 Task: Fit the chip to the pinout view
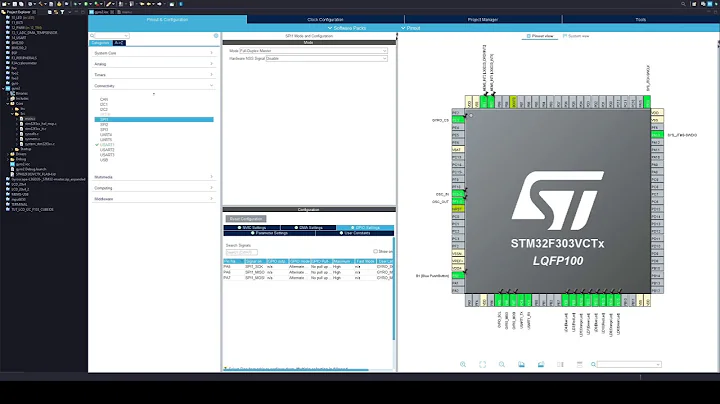pos(482,364)
